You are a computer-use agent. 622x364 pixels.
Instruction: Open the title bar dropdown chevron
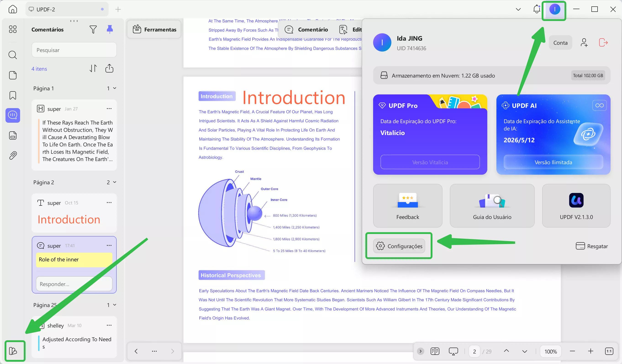pyautogui.click(x=518, y=9)
